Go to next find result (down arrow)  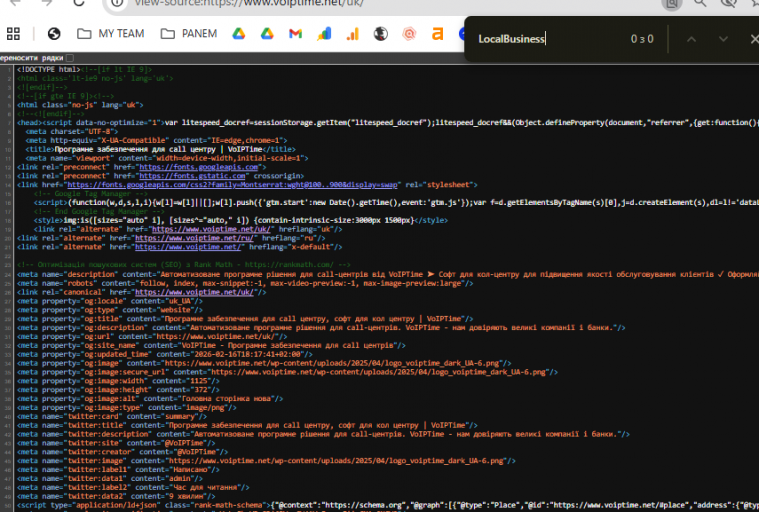pyautogui.click(x=723, y=39)
